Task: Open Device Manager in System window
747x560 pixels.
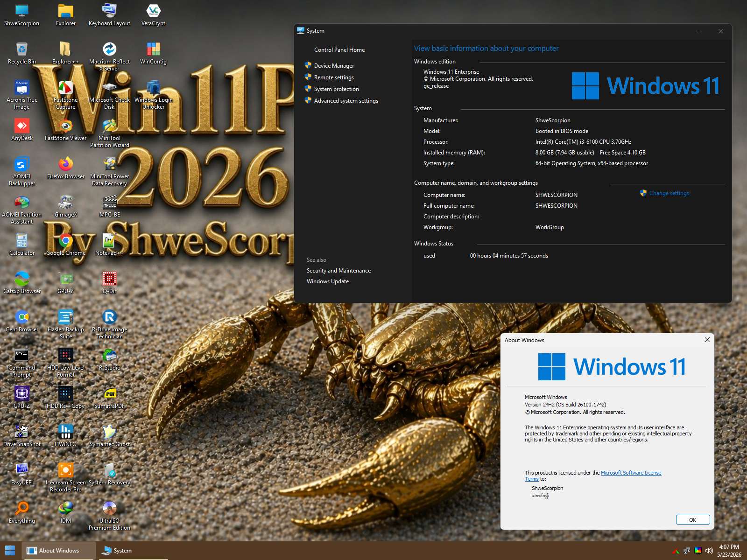Action: (334, 66)
